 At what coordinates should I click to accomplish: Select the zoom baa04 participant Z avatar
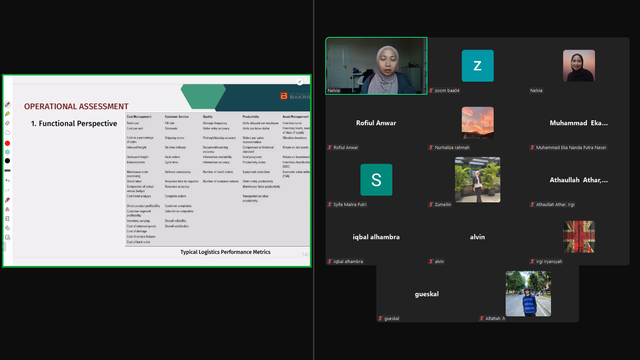click(x=478, y=66)
